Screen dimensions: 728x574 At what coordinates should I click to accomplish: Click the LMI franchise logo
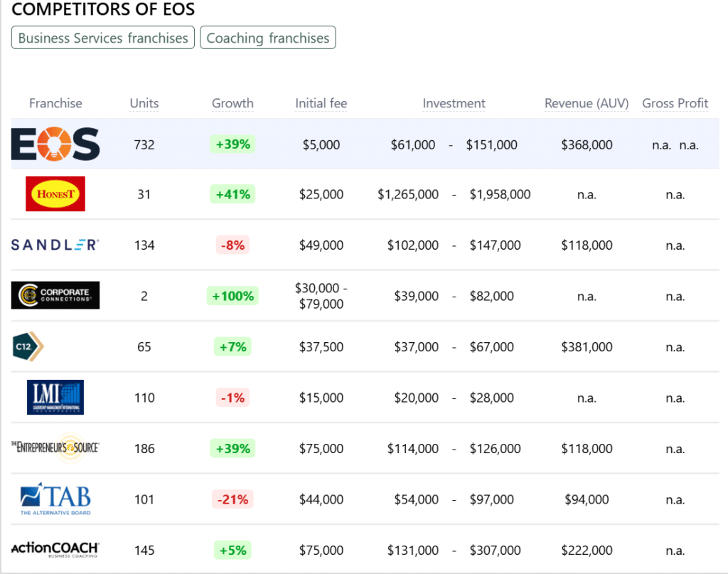[x=55, y=397]
